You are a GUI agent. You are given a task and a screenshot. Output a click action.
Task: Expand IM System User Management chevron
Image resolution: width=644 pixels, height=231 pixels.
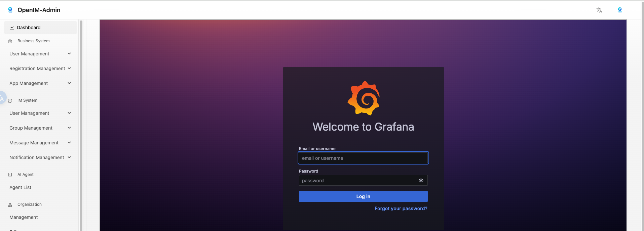point(69,113)
